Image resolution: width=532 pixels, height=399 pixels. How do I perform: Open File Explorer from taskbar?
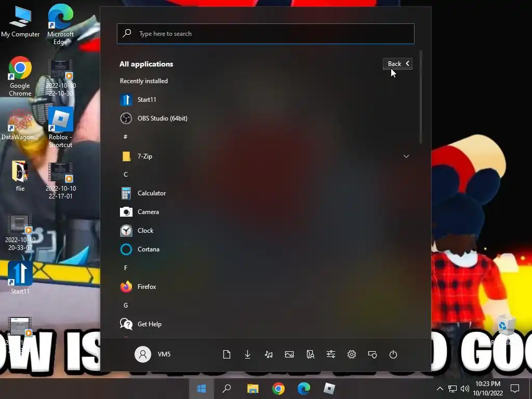[x=252, y=389]
